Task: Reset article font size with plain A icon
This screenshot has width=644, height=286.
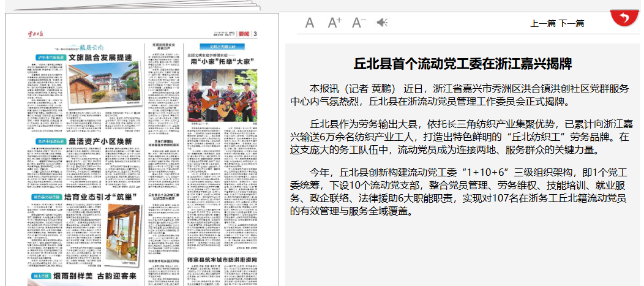Action: 310,23
